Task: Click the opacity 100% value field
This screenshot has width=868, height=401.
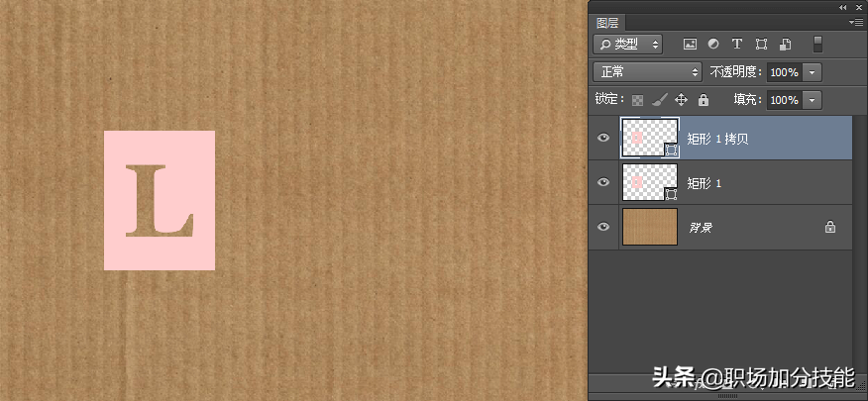Action: coord(785,72)
